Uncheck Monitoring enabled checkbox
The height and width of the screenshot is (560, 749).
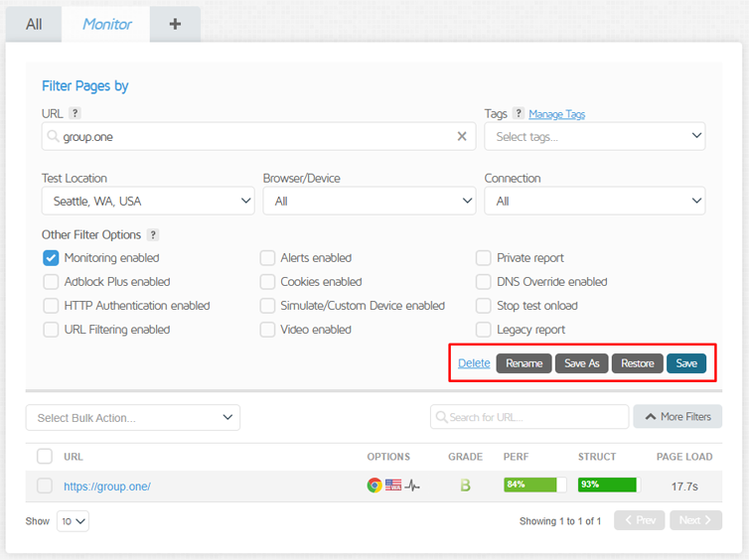51,258
